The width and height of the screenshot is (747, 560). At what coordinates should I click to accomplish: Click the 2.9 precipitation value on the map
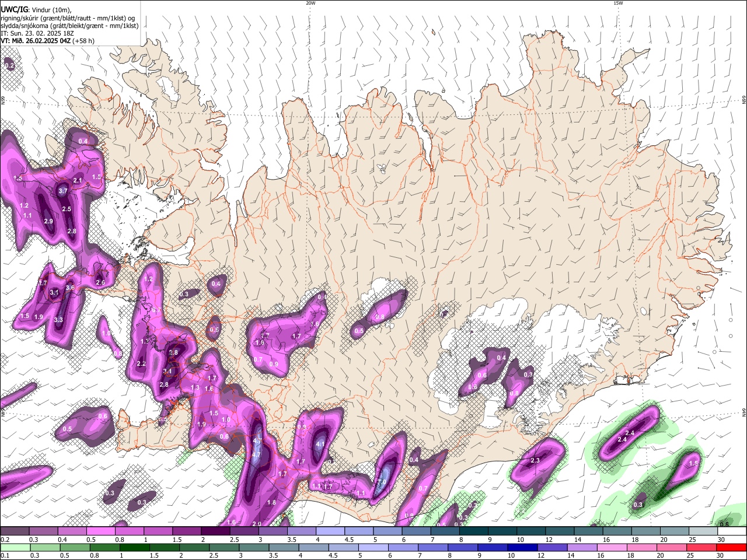pos(48,222)
